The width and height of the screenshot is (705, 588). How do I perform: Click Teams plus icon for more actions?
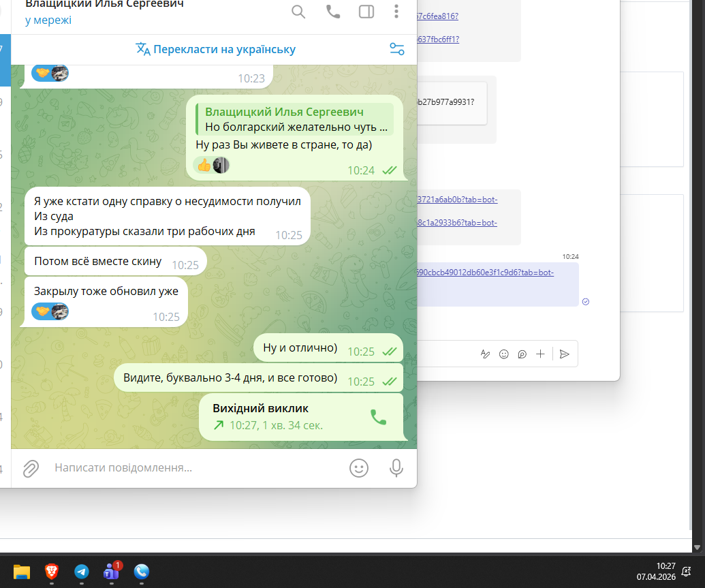pyautogui.click(x=540, y=354)
